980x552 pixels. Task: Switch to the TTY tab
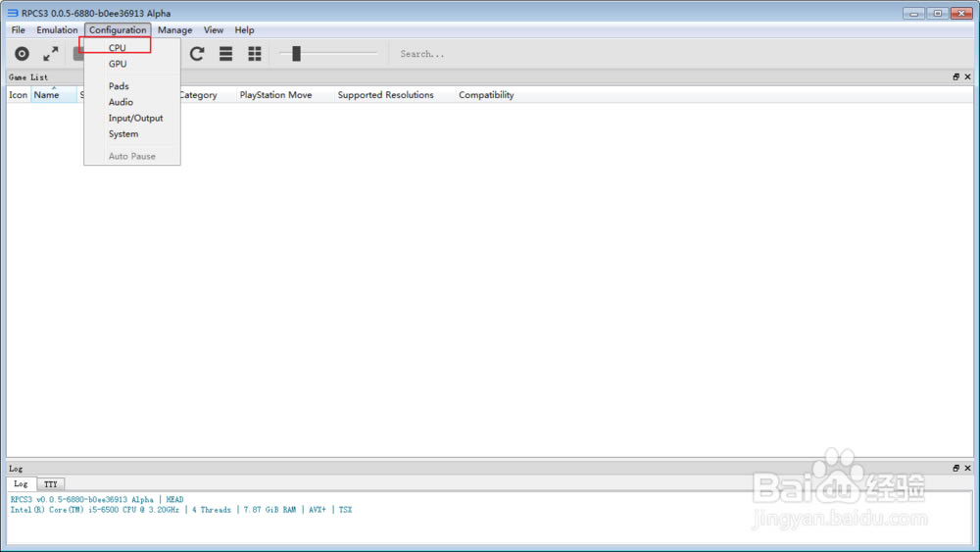pos(51,484)
